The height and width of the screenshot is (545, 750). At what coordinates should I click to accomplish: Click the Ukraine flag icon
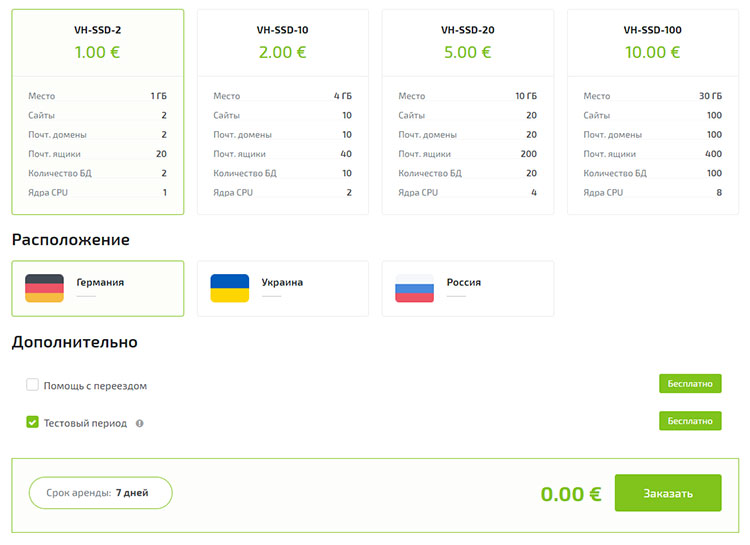coord(229,288)
